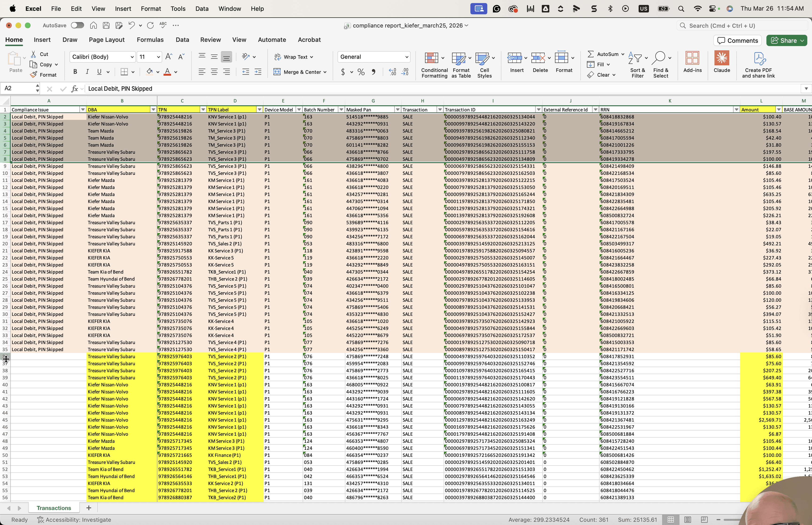
Task: Switch to Page Break Preview view button
Action: [x=704, y=520]
